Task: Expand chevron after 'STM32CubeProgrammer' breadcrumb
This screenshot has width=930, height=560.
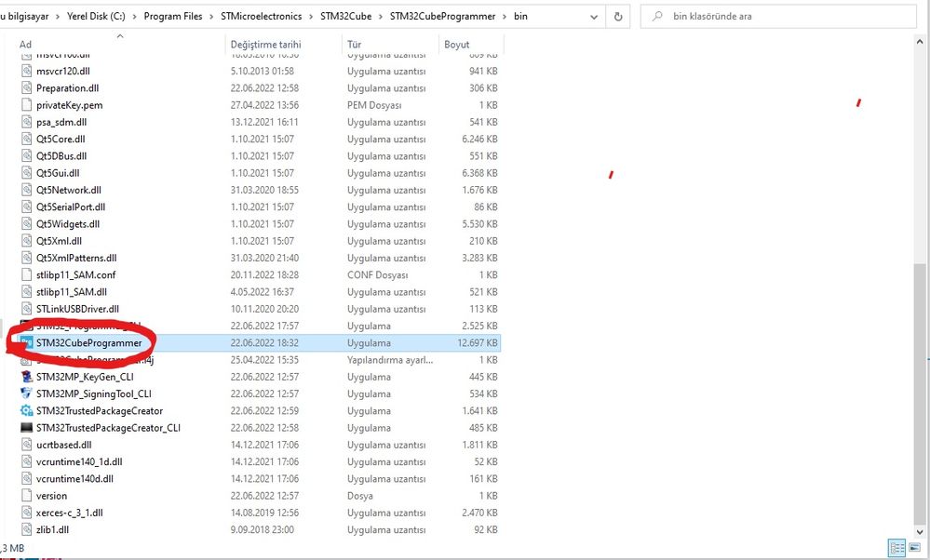Action: pyautogui.click(x=505, y=17)
